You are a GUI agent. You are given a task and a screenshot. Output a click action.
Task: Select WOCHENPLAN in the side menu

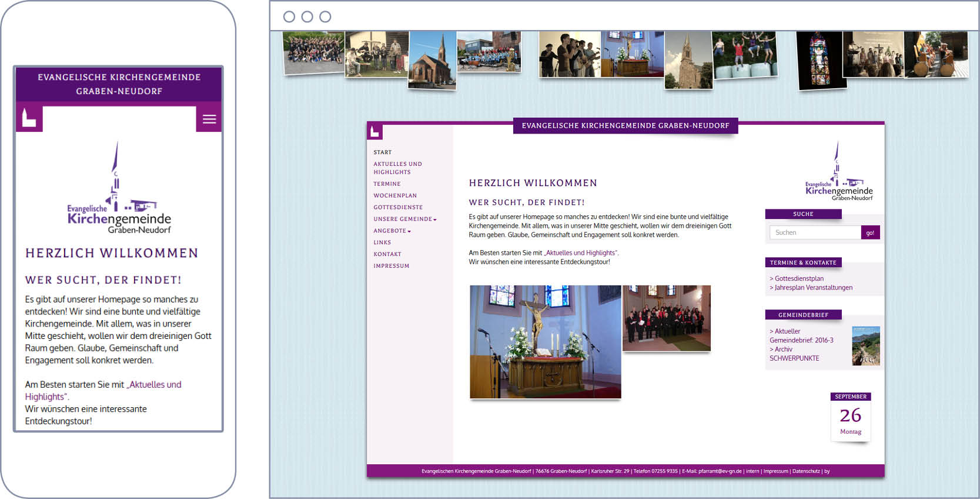tap(395, 196)
